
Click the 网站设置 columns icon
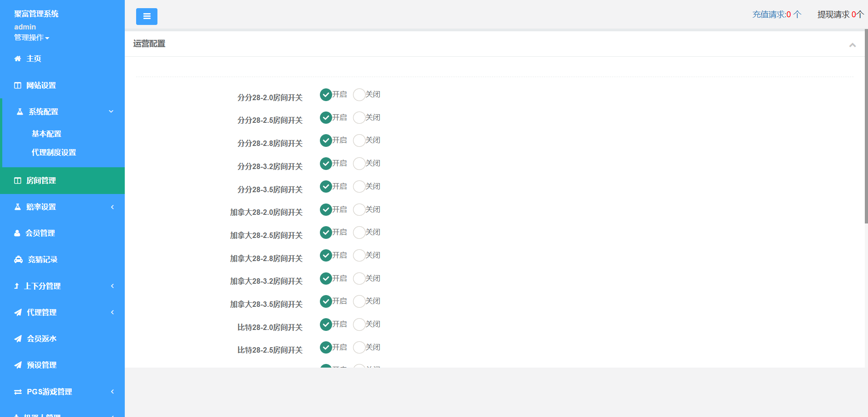click(x=18, y=85)
